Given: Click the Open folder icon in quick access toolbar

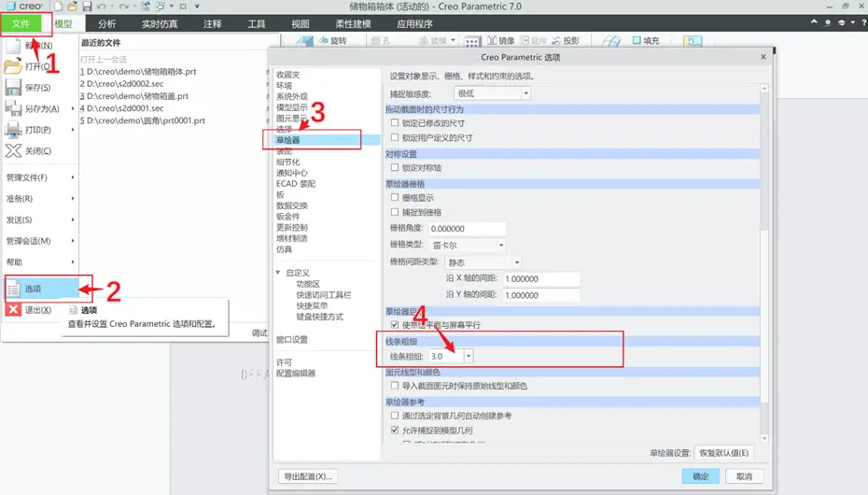Looking at the screenshot, I should click(x=73, y=7).
